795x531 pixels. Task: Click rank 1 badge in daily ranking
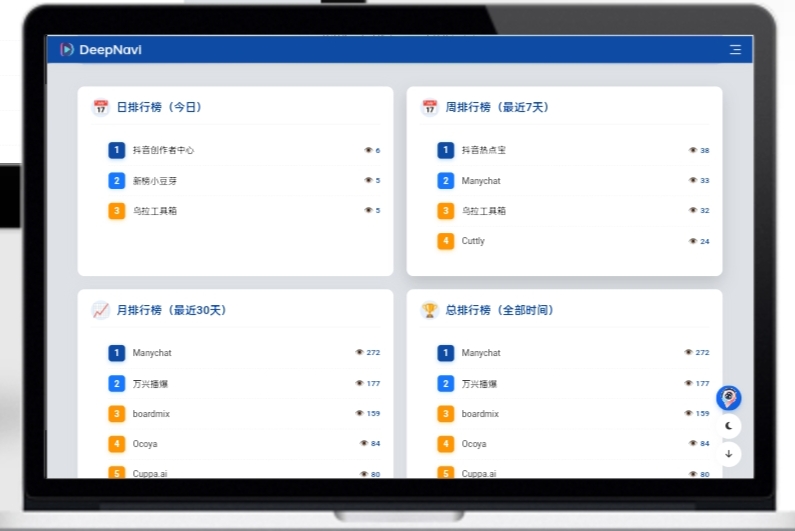point(117,150)
